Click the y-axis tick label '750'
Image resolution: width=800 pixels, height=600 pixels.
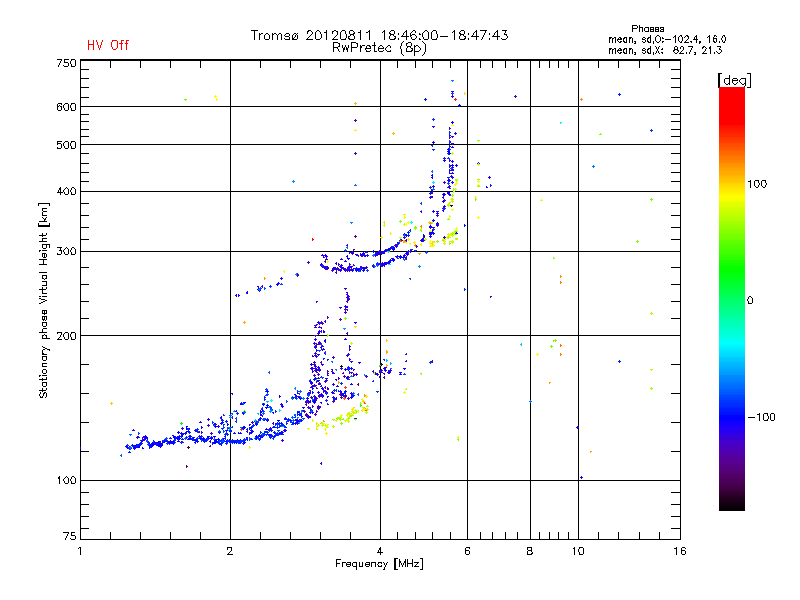(x=66, y=63)
